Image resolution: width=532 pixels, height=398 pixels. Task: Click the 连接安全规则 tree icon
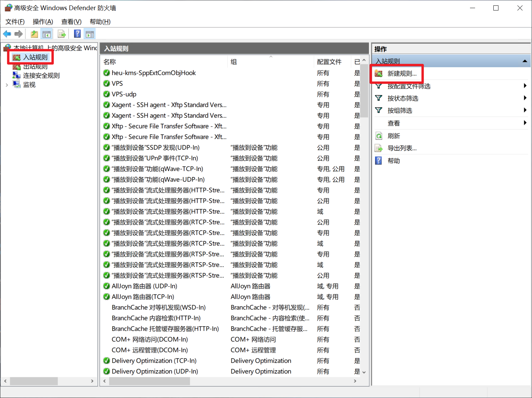click(17, 75)
